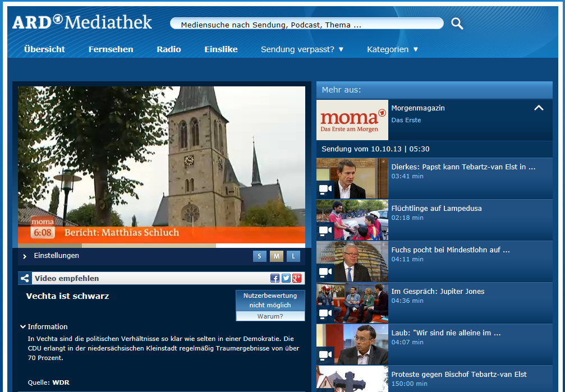Click the moma Das Erste am Morgen logo
The height and width of the screenshot is (392, 565).
(352, 120)
